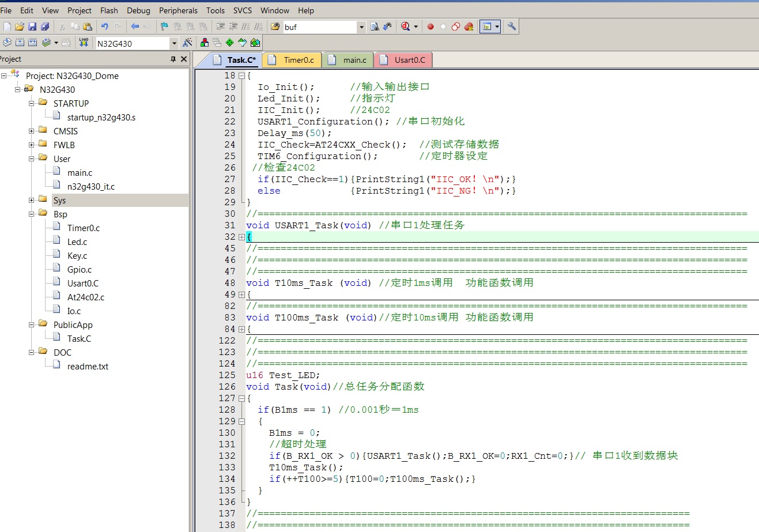Insert a breakpoint with the red dot

pos(431,27)
